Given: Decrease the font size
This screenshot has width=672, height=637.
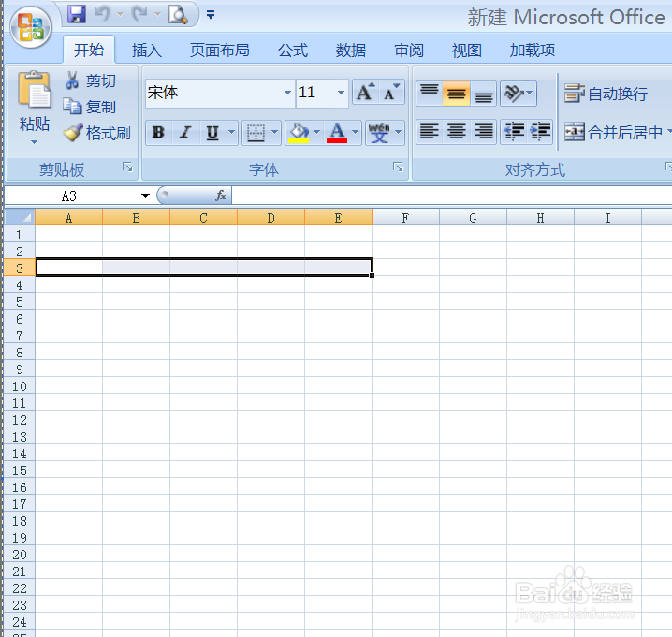Looking at the screenshot, I should pyautogui.click(x=392, y=92).
